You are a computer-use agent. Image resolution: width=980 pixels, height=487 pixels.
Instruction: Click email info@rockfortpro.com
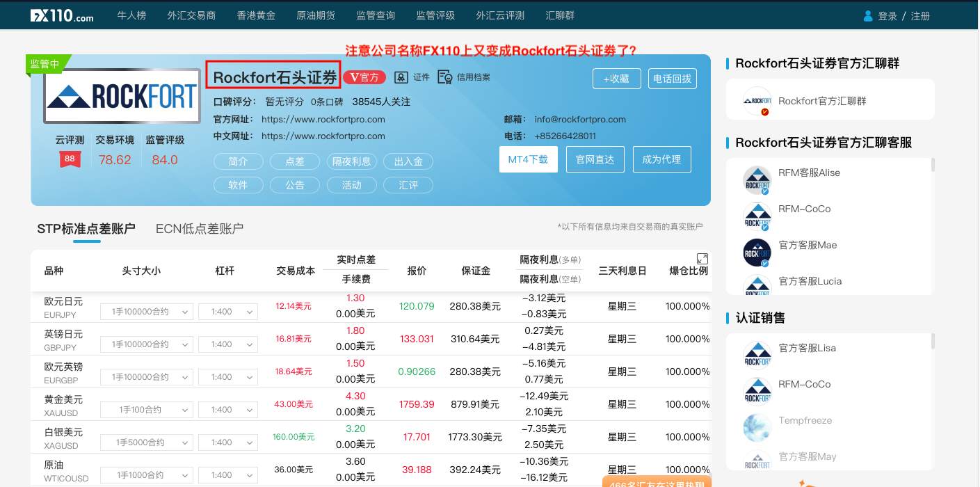pyautogui.click(x=580, y=119)
